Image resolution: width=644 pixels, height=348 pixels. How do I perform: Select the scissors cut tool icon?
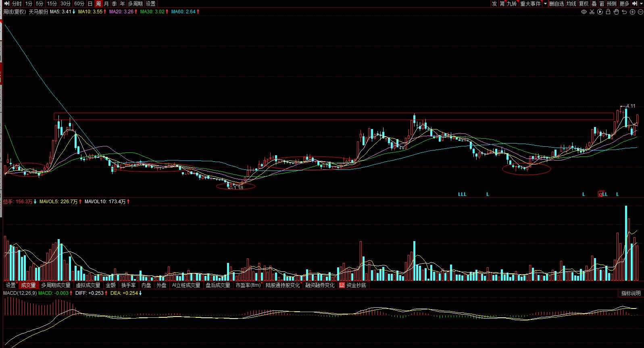point(592,12)
